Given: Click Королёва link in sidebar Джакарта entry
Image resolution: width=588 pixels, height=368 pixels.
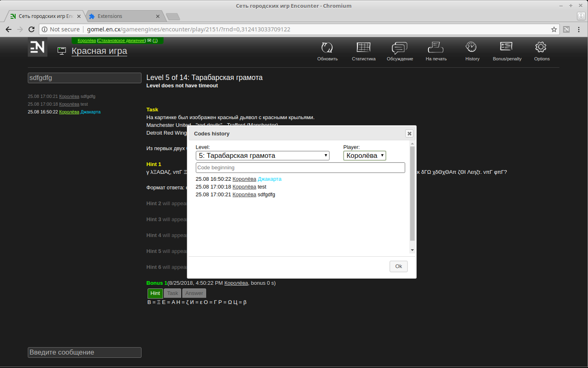Looking at the screenshot, I should (69, 112).
